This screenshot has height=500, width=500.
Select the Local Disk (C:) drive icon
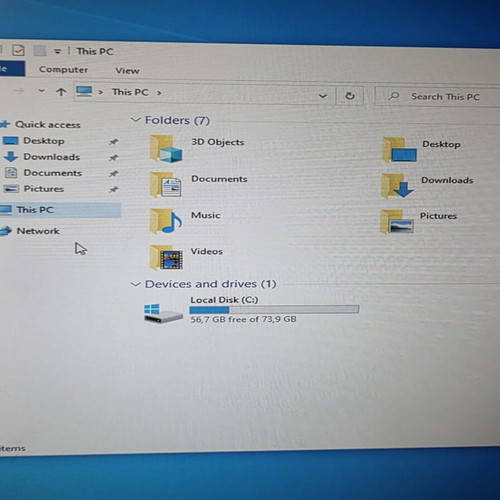163,313
